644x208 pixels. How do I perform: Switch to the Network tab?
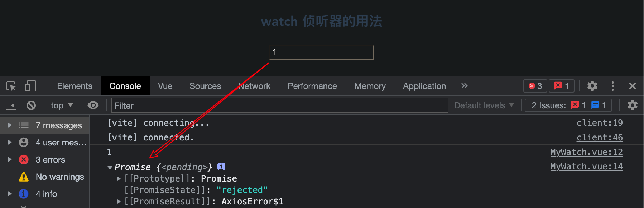[255, 86]
